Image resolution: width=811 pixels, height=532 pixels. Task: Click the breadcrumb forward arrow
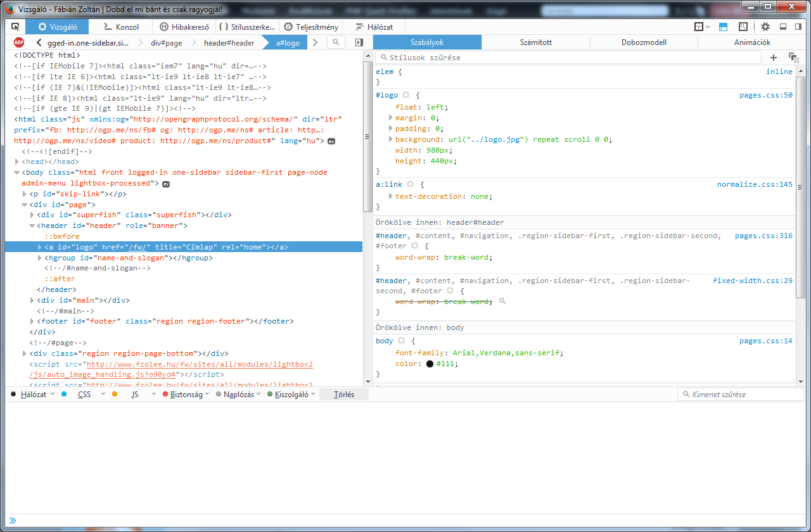[x=314, y=42]
